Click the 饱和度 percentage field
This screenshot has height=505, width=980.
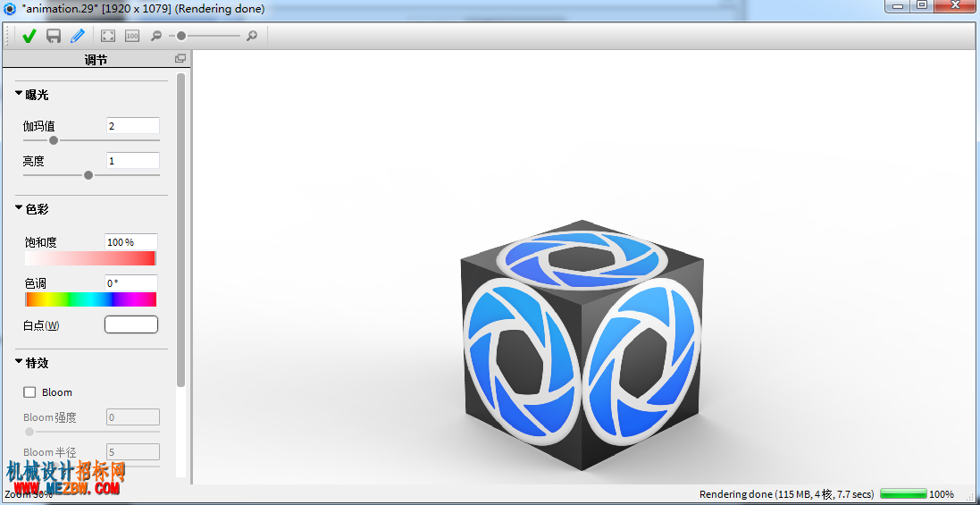point(131,242)
